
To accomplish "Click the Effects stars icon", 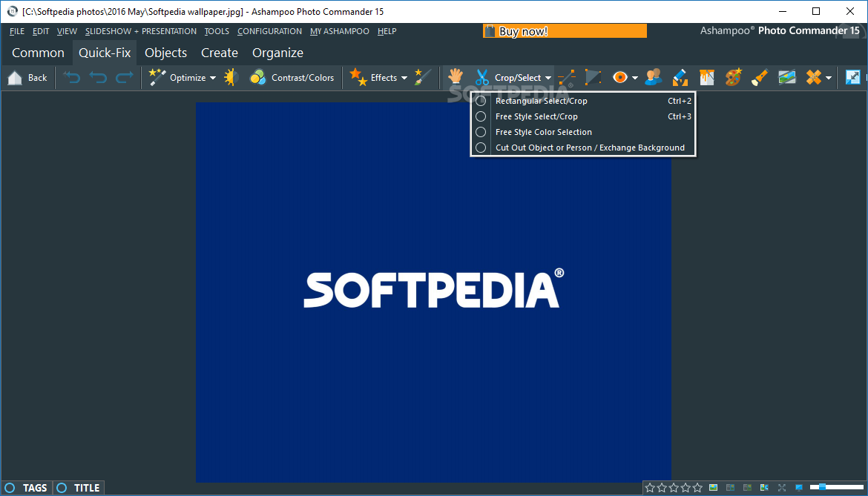I will [x=358, y=77].
